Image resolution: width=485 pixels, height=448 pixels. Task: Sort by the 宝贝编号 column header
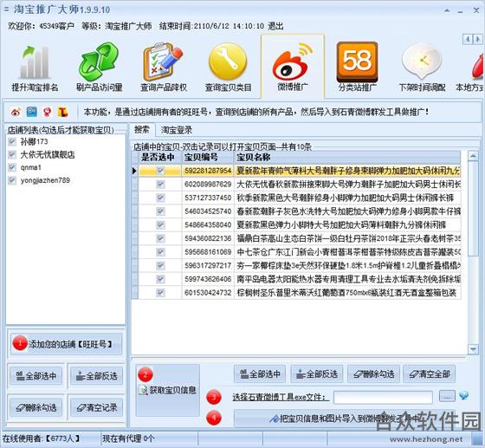point(208,157)
